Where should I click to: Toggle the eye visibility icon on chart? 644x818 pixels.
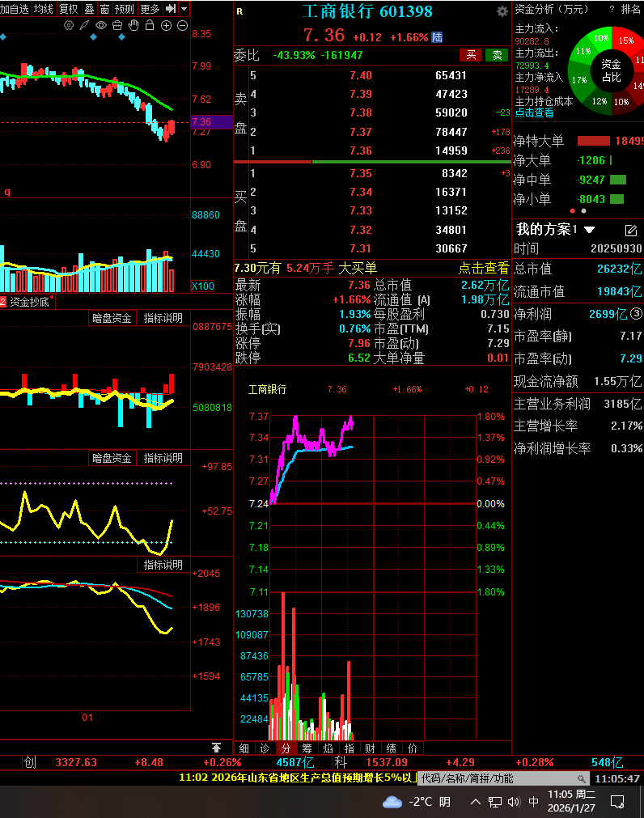pos(101,25)
